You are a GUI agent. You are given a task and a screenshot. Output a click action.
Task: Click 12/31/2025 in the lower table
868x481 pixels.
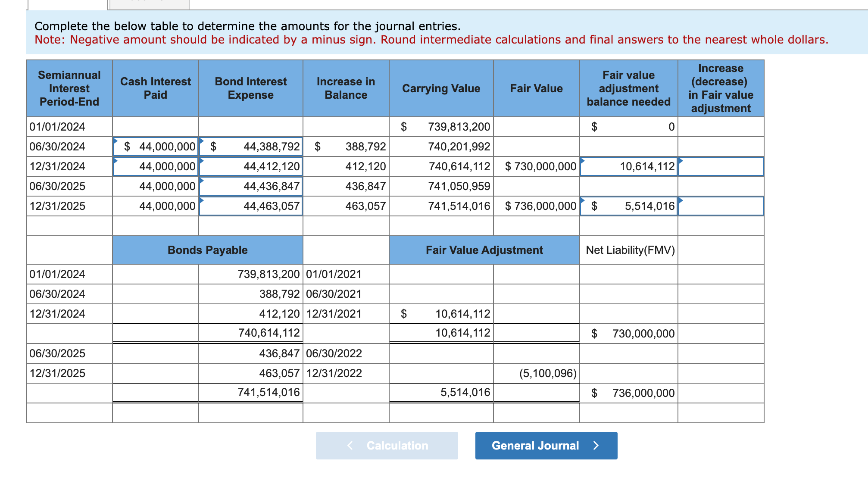click(69, 373)
